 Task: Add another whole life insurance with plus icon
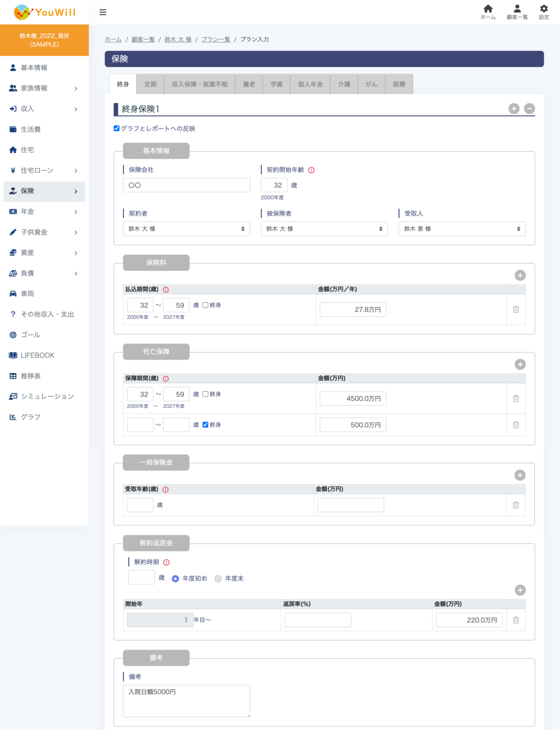click(x=514, y=108)
